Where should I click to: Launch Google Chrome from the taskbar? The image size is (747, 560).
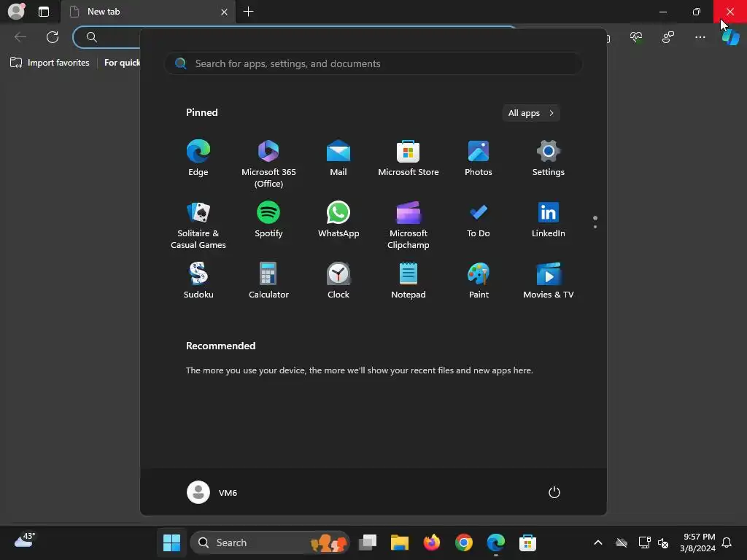[463, 542]
